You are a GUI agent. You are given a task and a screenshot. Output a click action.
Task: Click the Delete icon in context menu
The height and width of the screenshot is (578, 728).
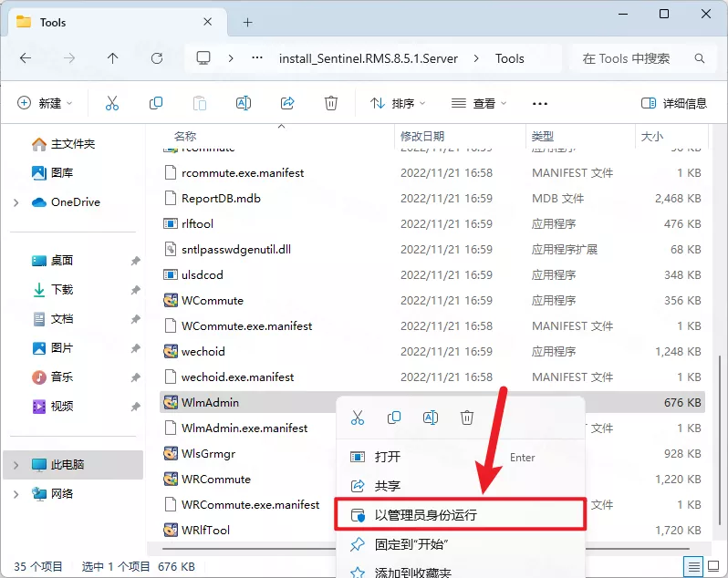[x=467, y=418]
